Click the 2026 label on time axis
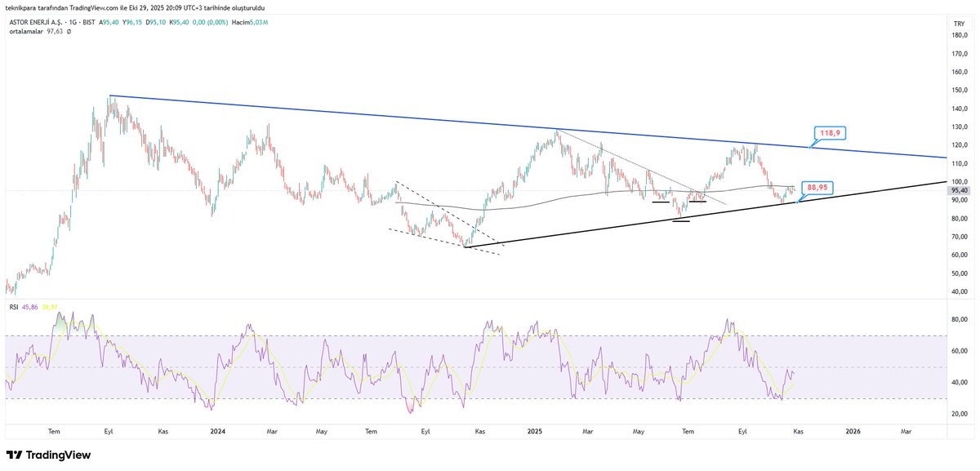 pyautogui.click(x=853, y=430)
